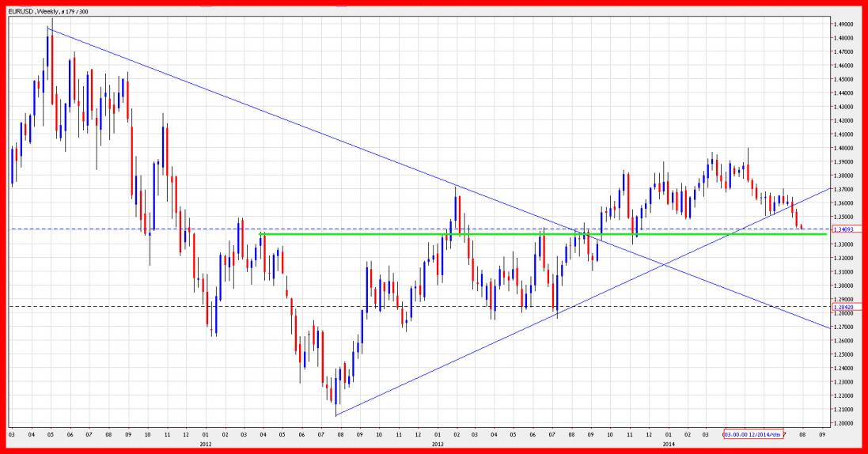Click the 2013 year label

point(438,444)
